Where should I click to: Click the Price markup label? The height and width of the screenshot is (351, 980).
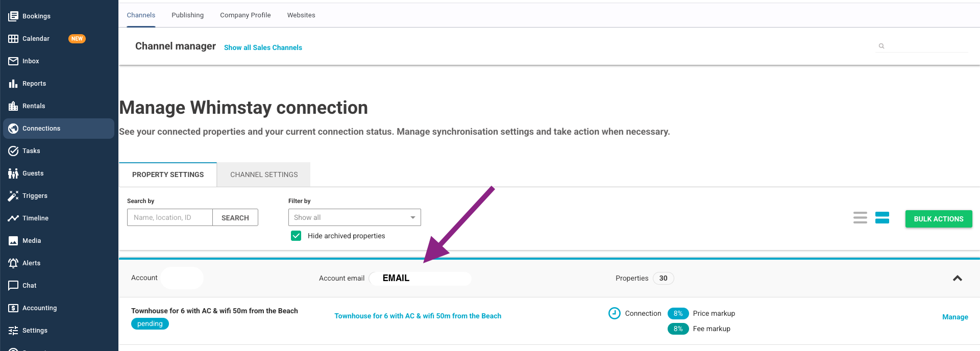[714, 313]
